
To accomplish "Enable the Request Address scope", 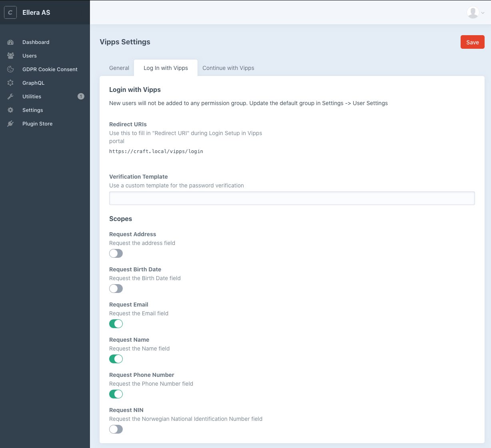I will (x=116, y=253).
